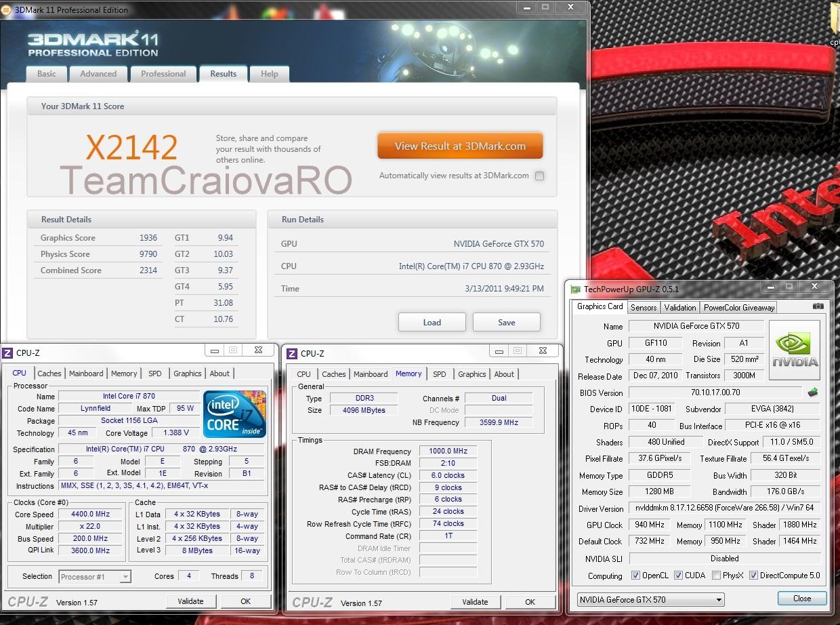Image resolution: width=840 pixels, height=625 pixels.
Task: Toggle the OpenCL checkbox in GPU-Z
Action: 635,576
